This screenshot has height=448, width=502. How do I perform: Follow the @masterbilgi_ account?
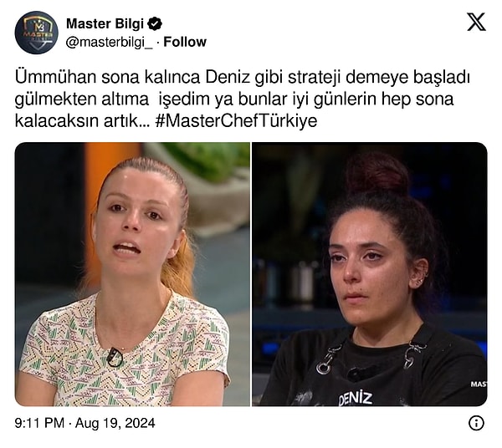pyautogui.click(x=185, y=42)
